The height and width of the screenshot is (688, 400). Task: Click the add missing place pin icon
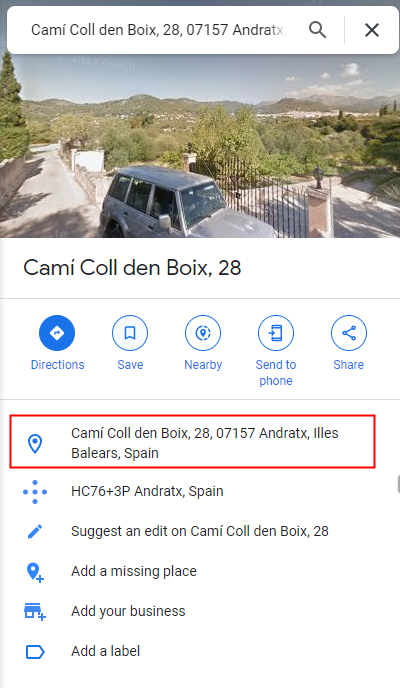(x=35, y=572)
